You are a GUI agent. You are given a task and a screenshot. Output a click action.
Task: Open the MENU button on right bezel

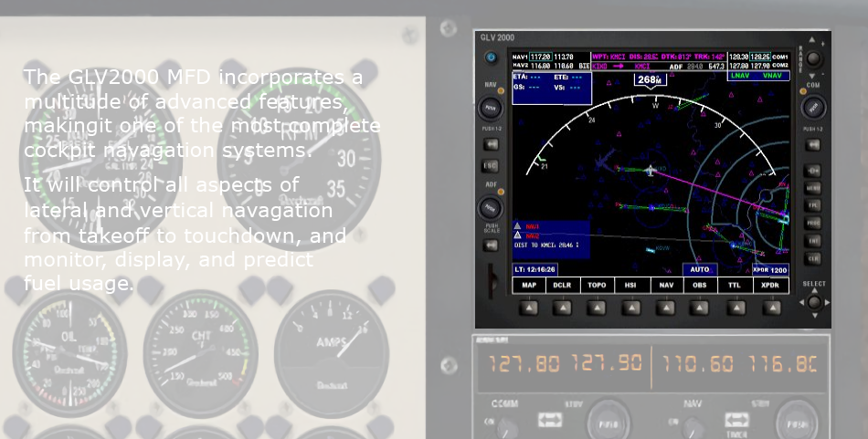(812, 188)
